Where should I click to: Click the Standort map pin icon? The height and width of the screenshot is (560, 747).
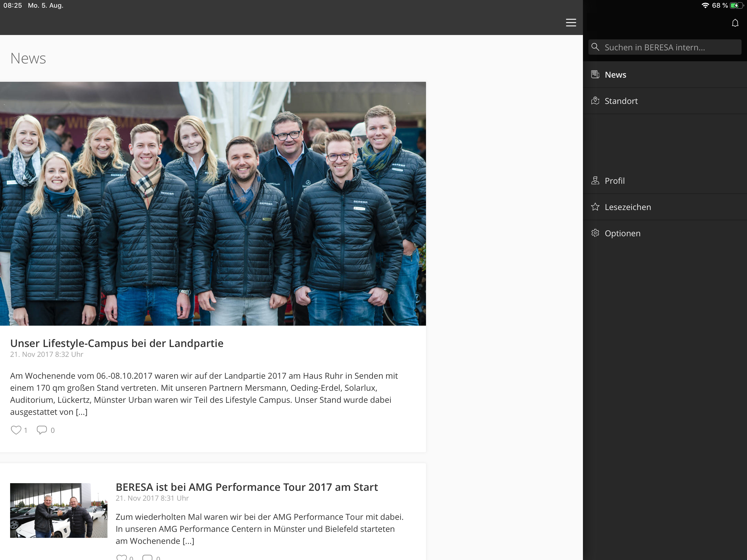[595, 101]
